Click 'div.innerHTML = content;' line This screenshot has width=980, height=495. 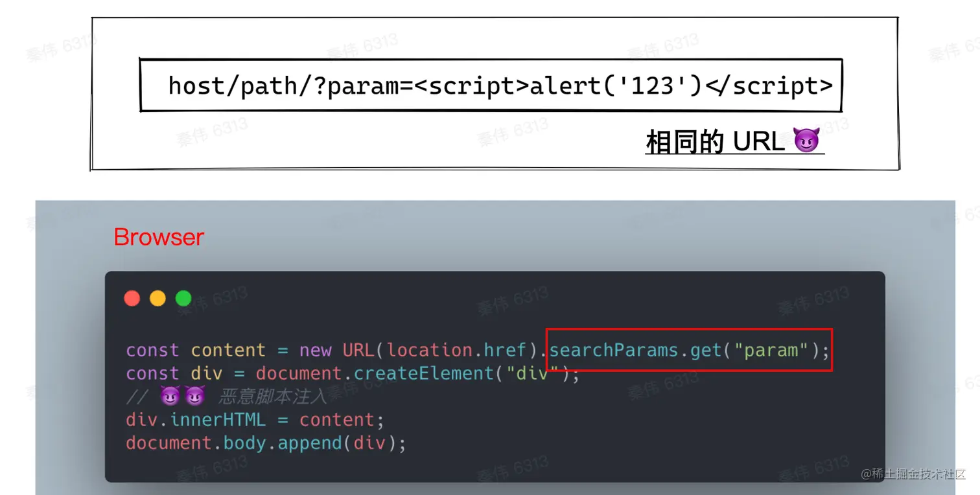[x=255, y=420]
